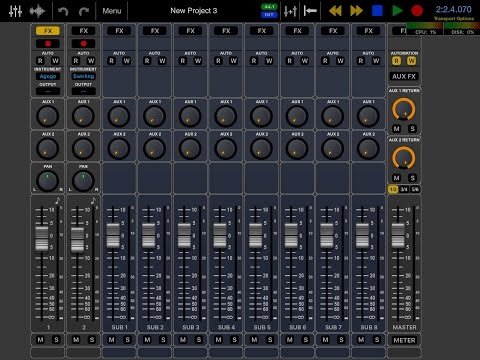Solo channel 2
The width and height of the screenshot is (480, 360).
[x=92, y=340]
